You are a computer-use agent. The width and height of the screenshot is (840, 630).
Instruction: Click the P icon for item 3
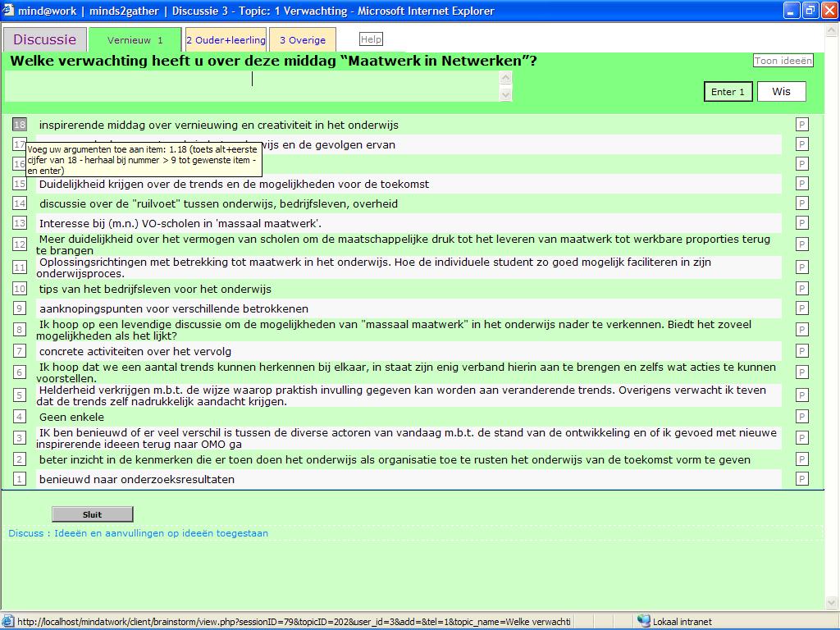802,438
